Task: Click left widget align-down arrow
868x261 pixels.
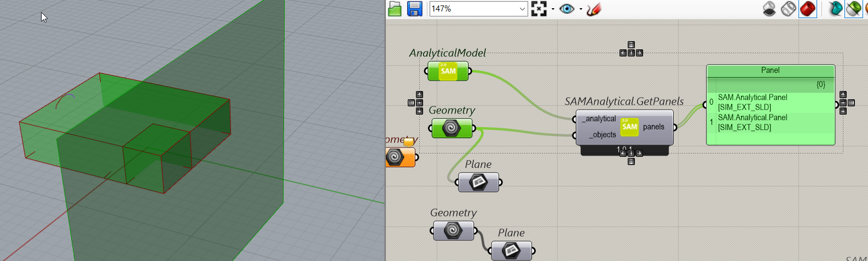Action: tap(419, 111)
